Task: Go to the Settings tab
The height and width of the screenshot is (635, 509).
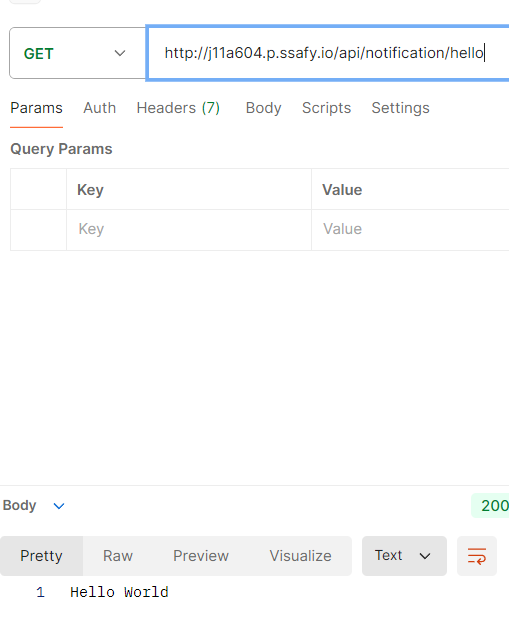Action: coord(400,108)
